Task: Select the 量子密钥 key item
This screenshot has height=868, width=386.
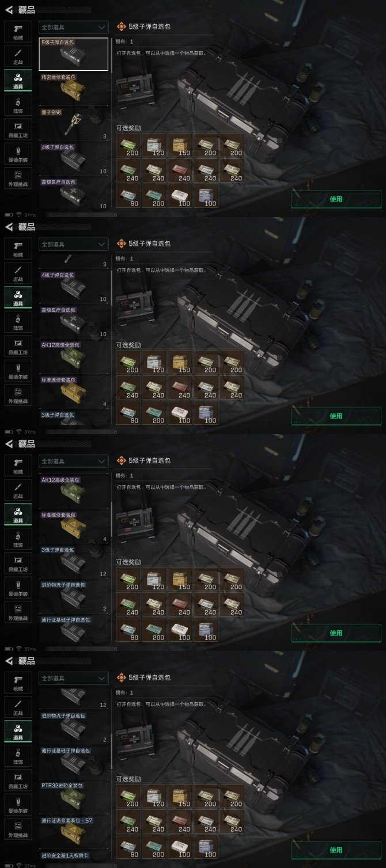Action: 73,123
